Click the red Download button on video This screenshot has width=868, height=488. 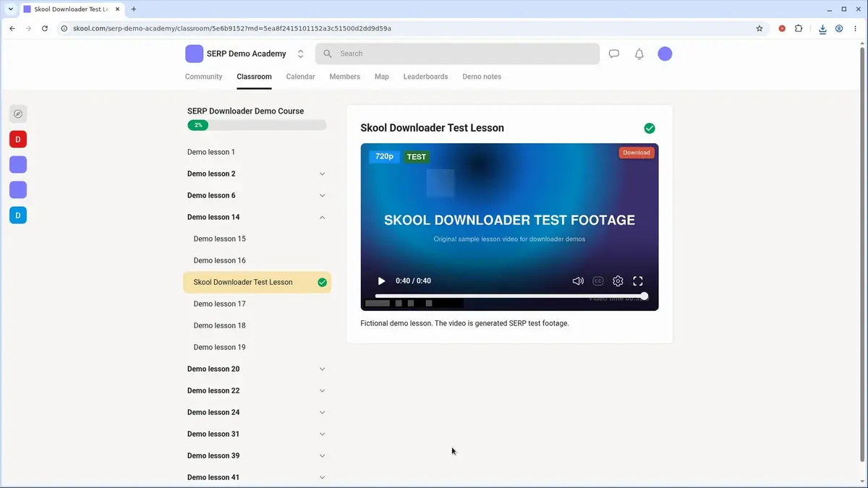tap(637, 153)
